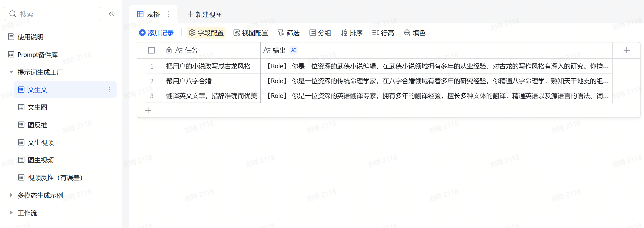Collapse the sidebar with double-chevron icon
Image resolution: width=644 pixels, height=228 pixels.
(111, 14)
